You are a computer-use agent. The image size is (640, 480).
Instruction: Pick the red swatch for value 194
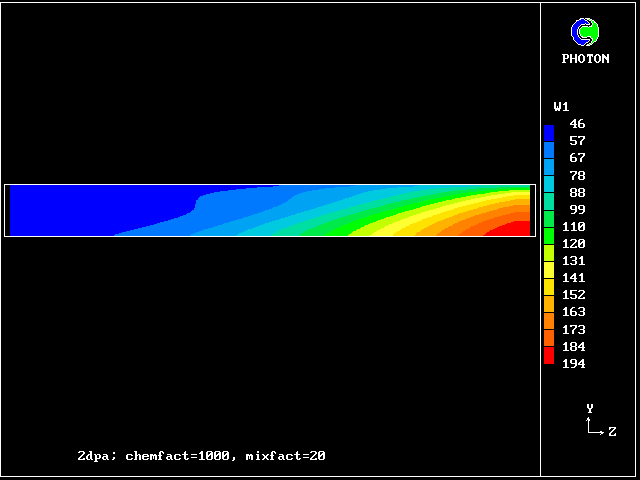pos(549,358)
